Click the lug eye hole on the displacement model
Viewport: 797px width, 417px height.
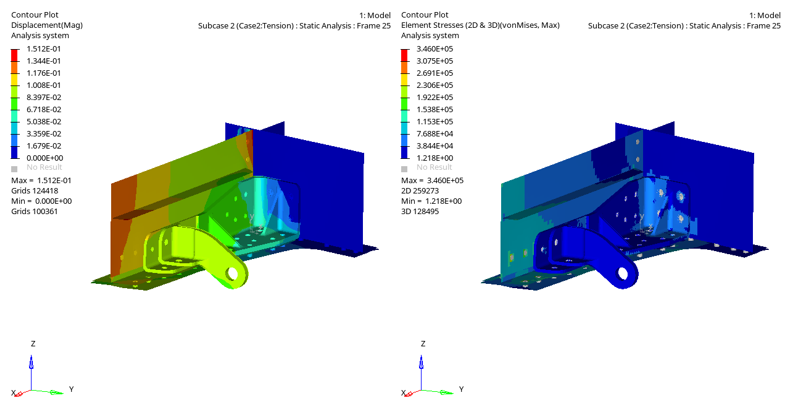tap(236, 271)
